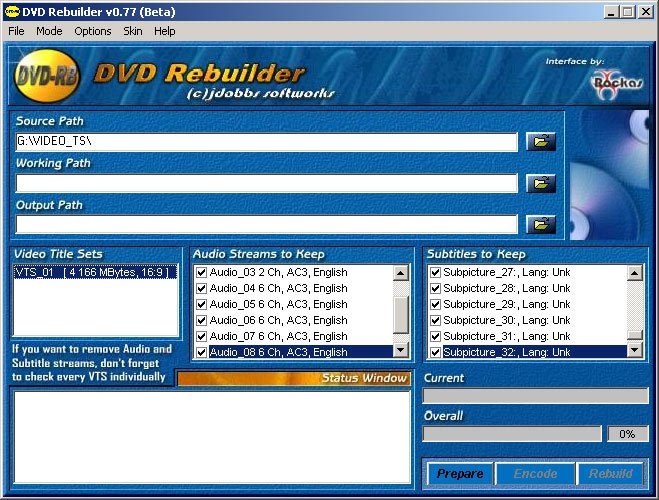Click the subtitles list up arrow
The width and height of the screenshot is (659, 500).
point(635,273)
